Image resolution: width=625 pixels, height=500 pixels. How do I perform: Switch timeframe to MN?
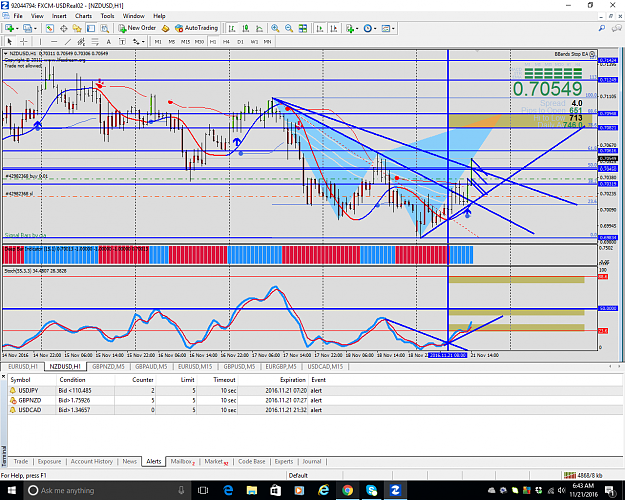pos(267,41)
